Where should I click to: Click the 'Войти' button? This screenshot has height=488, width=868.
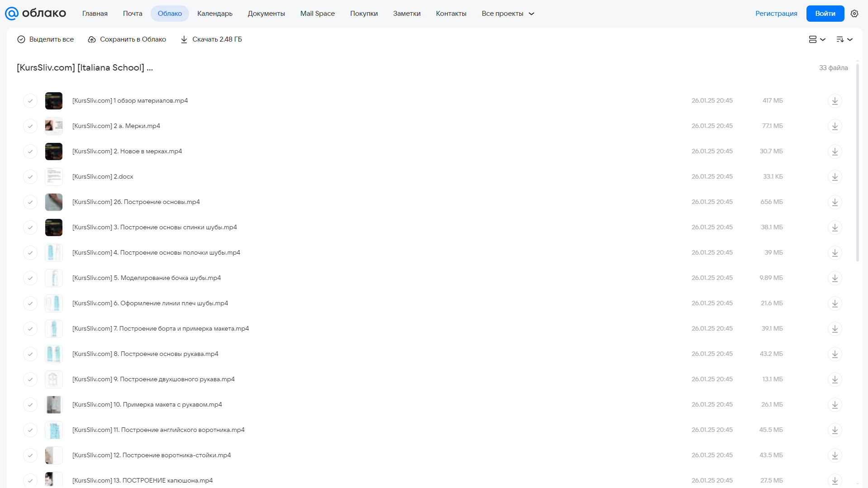click(x=825, y=14)
